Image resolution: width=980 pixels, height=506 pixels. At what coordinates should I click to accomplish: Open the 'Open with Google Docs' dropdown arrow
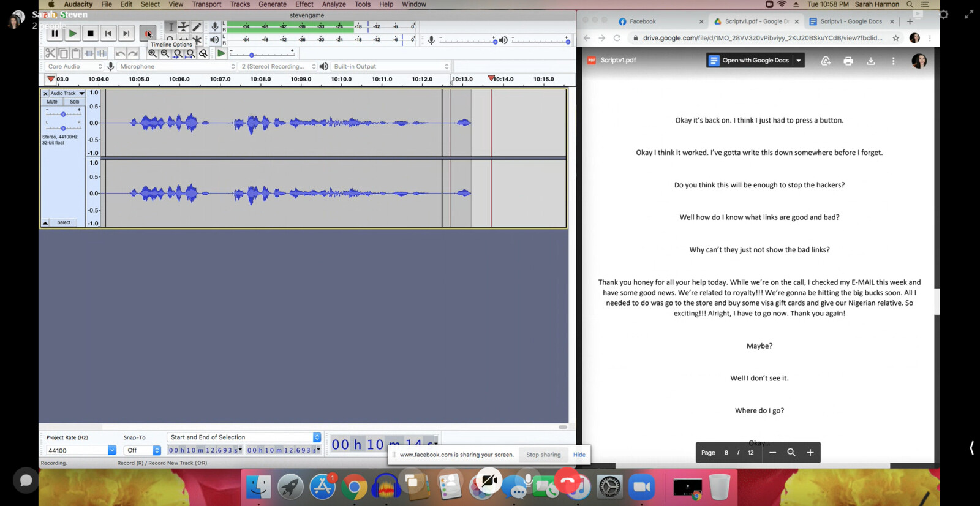click(799, 60)
